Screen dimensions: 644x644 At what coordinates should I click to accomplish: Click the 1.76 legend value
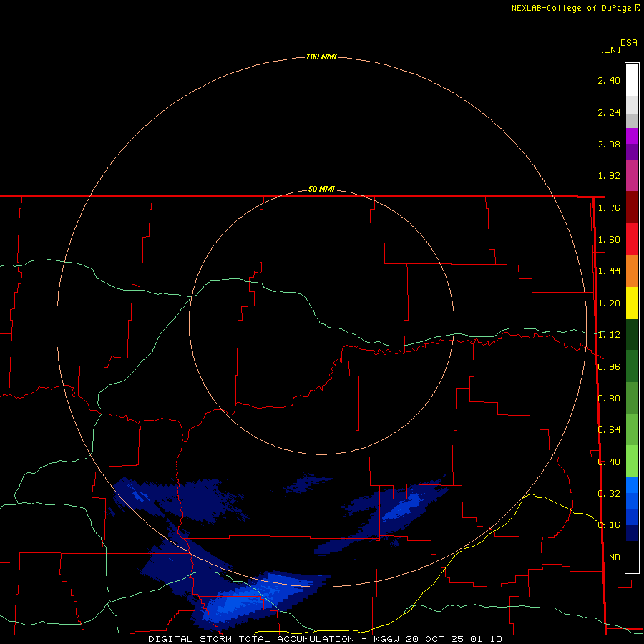pos(609,208)
